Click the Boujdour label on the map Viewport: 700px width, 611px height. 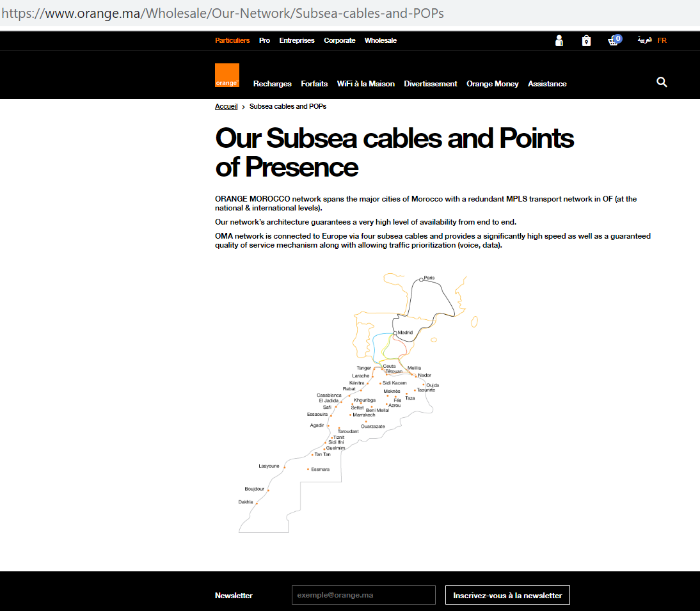click(254, 489)
